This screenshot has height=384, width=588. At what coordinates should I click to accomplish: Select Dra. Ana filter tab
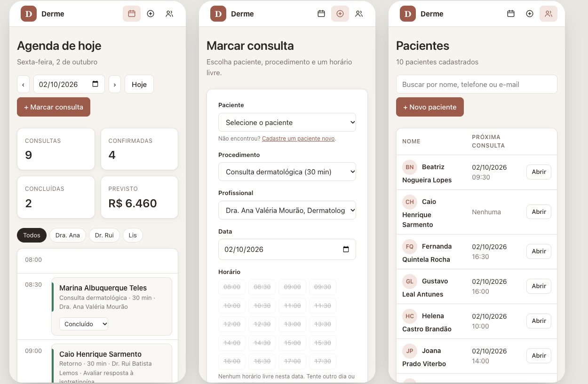click(x=68, y=235)
